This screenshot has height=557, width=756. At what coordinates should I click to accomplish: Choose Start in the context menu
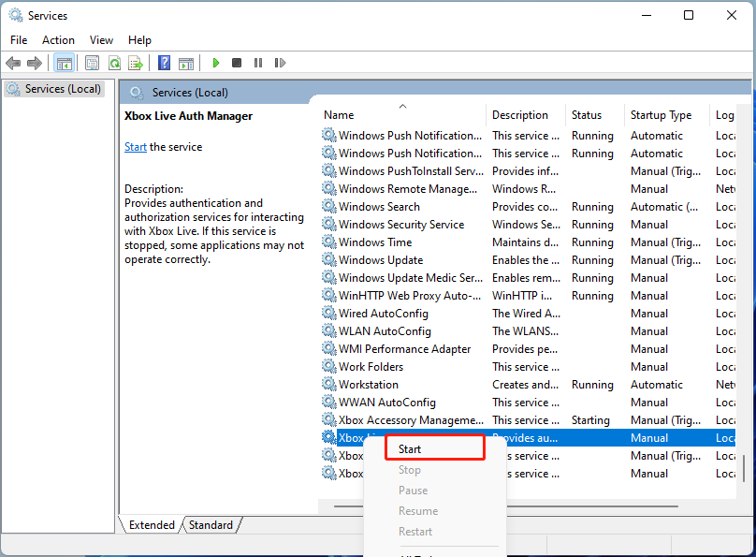[410, 449]
